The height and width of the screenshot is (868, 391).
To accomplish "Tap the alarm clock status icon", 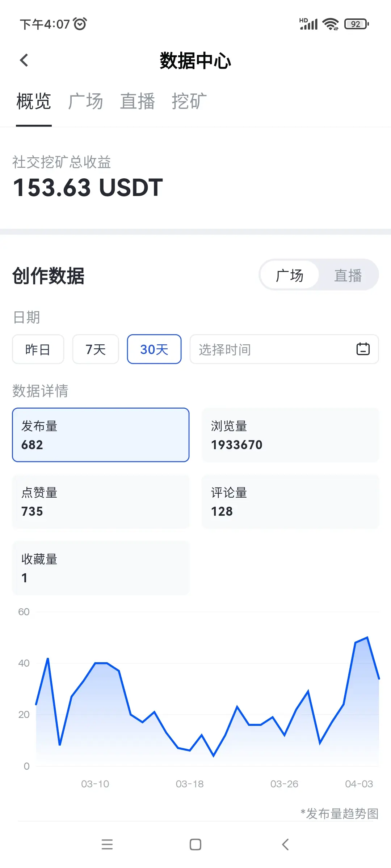I will click(80, 24).
